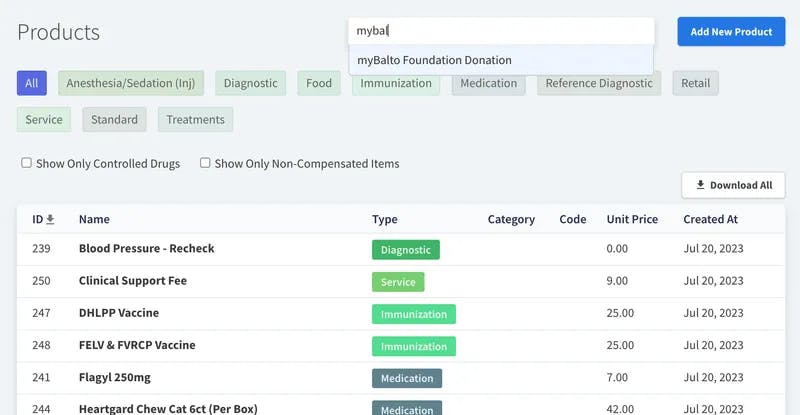800x415 pixels.
Task: Filter products by Standard tag
Action: click(114, 119)
